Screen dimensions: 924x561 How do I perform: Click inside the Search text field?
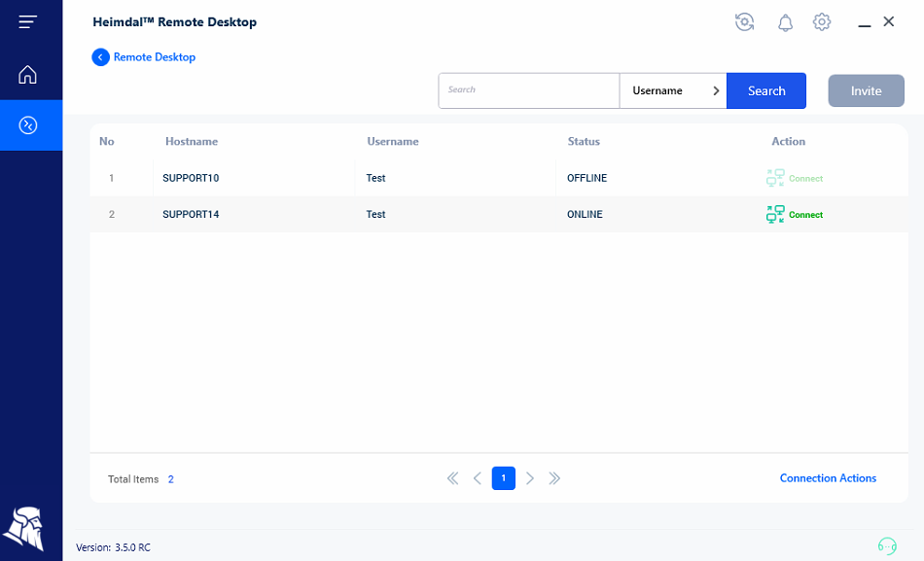[528, 89]
